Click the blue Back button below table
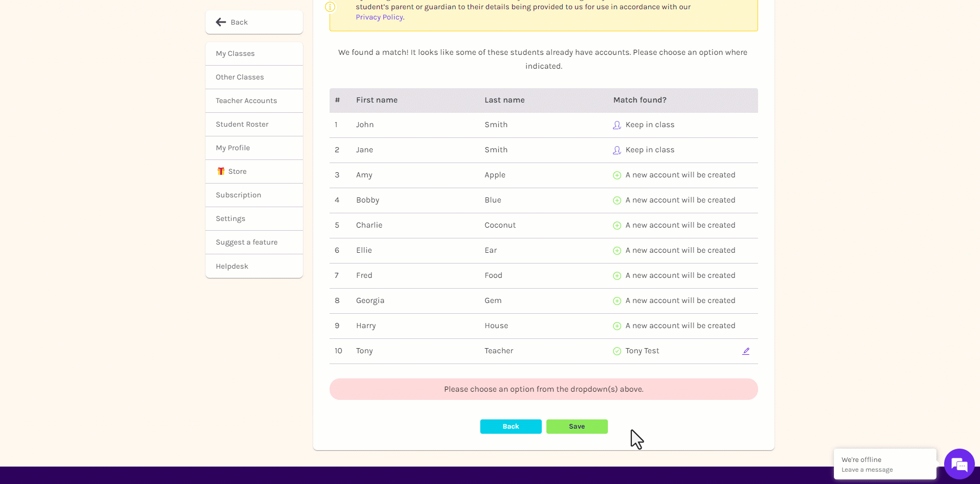 click(511, 427)
